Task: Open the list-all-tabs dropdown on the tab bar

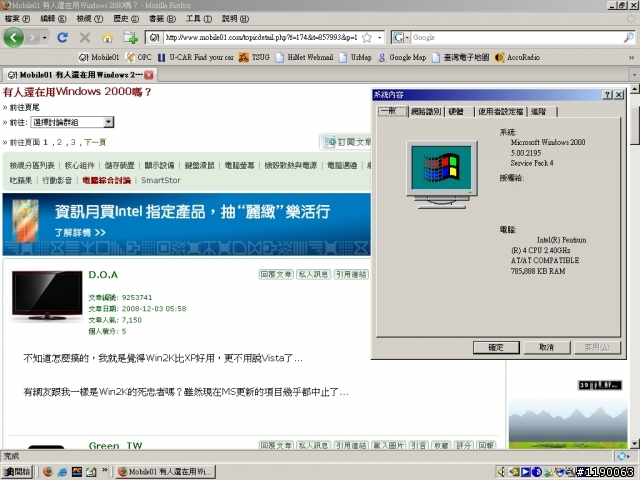Action: point(634,75)
